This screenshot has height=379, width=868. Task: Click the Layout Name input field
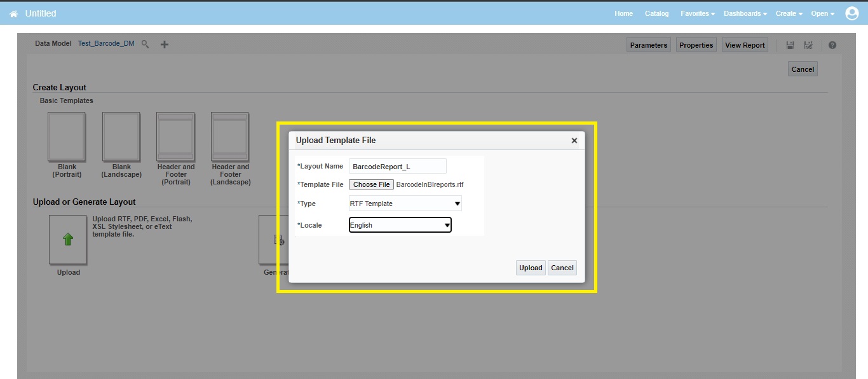[x=397, y=165]
